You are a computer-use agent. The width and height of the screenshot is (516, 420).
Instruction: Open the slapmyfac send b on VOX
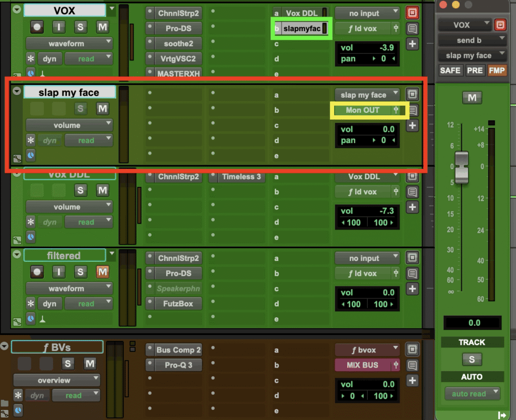click(302, 29)
